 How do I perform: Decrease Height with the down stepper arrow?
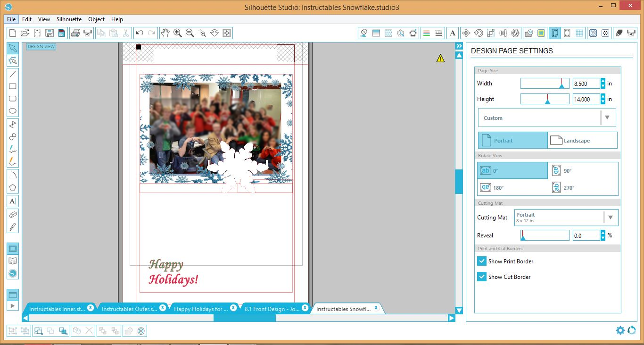point(603,101)
